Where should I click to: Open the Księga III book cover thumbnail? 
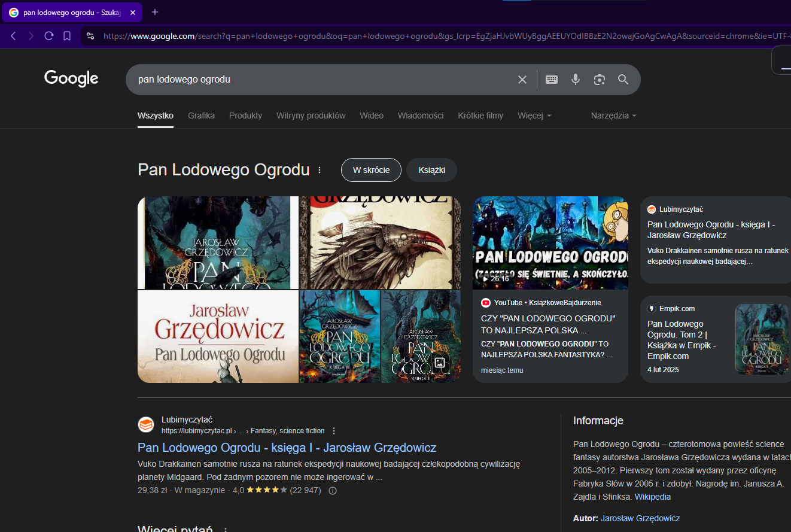click(x=340, y=337)
